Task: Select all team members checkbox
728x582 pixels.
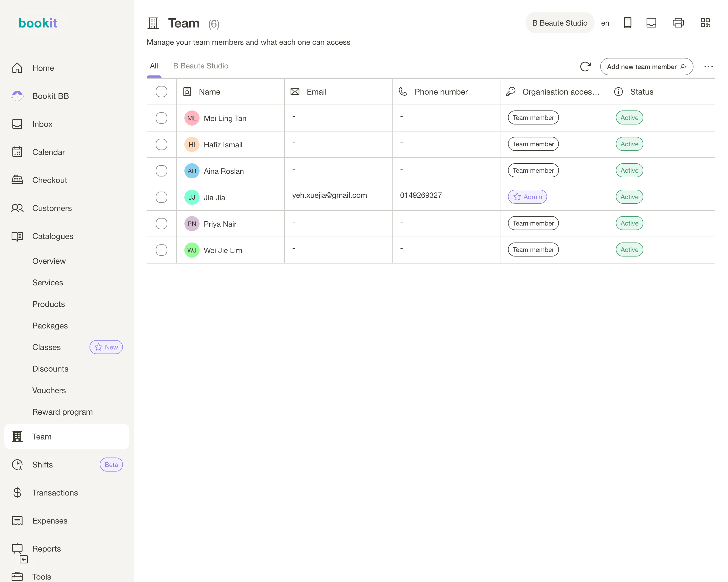Action: point(162,91)
